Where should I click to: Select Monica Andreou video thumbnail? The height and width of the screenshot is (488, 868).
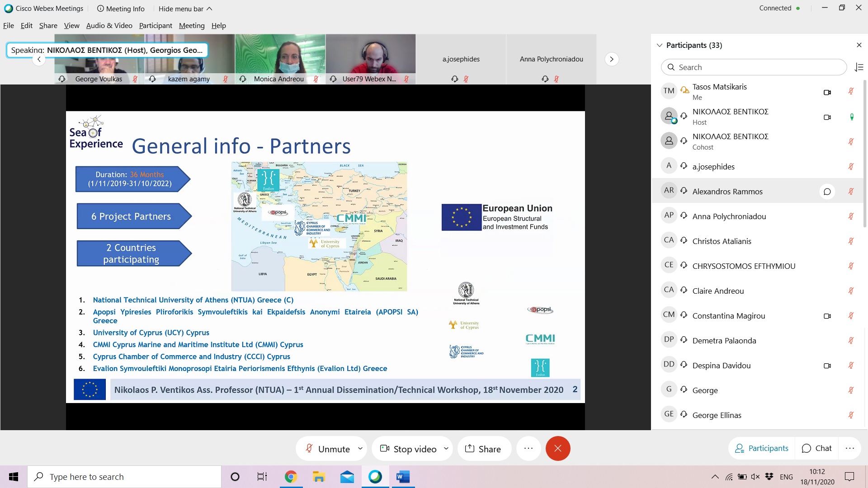[x=280, y=59]
